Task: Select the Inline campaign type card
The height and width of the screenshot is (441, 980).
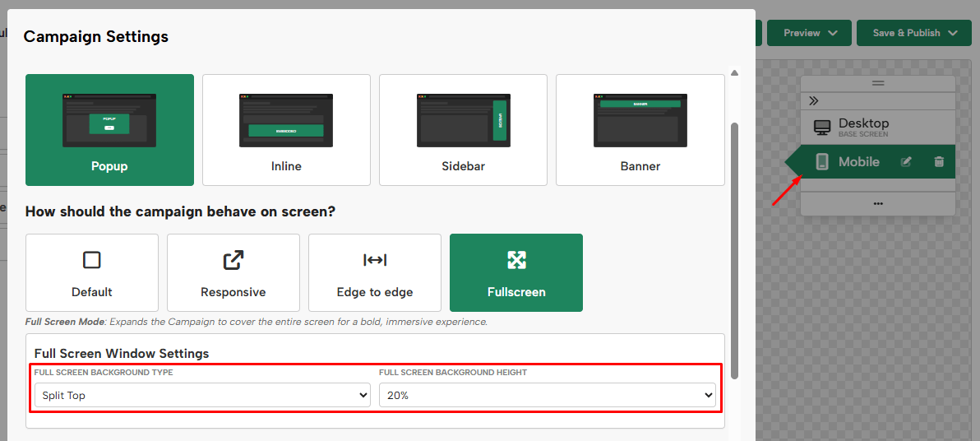Action: pyautogui.click(x=286, y=130)
